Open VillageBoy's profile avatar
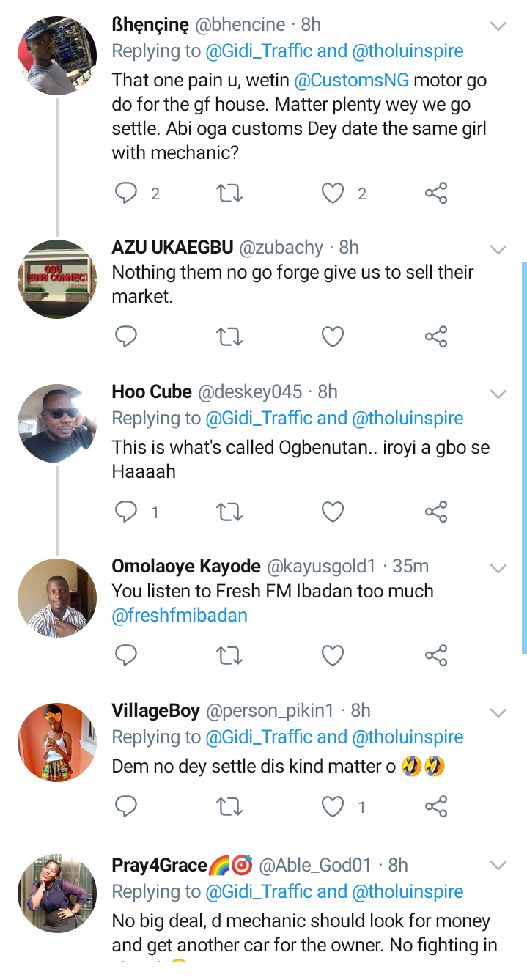 (57, 743)
